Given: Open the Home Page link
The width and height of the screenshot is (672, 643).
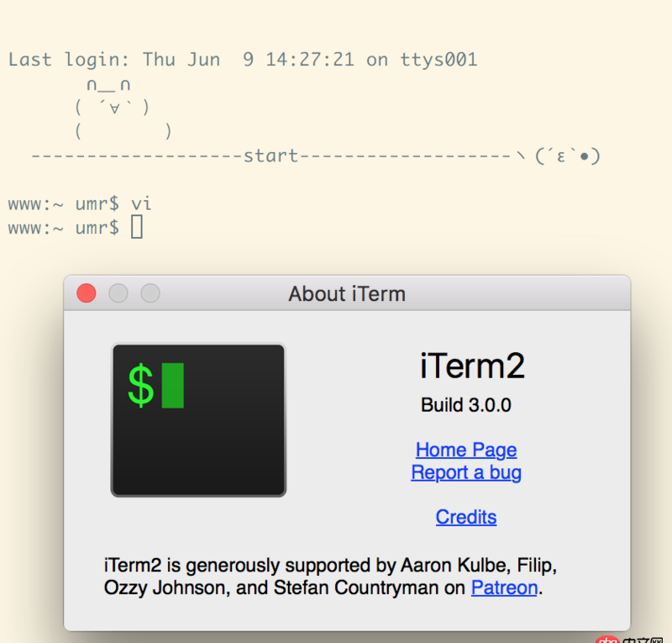Looking at the screenshot, I should pyautogui.click(x=466, y=450).
